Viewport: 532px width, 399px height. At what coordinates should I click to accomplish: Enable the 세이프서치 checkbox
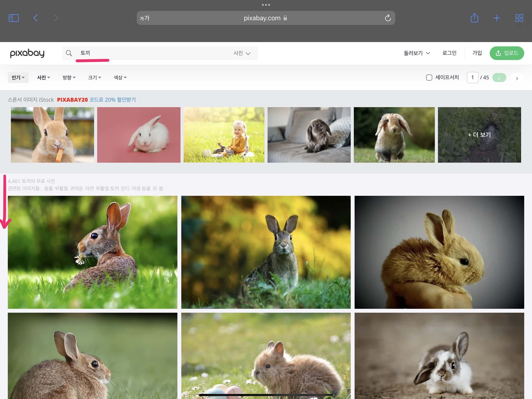pyautogui.click(x=429, y=78)
